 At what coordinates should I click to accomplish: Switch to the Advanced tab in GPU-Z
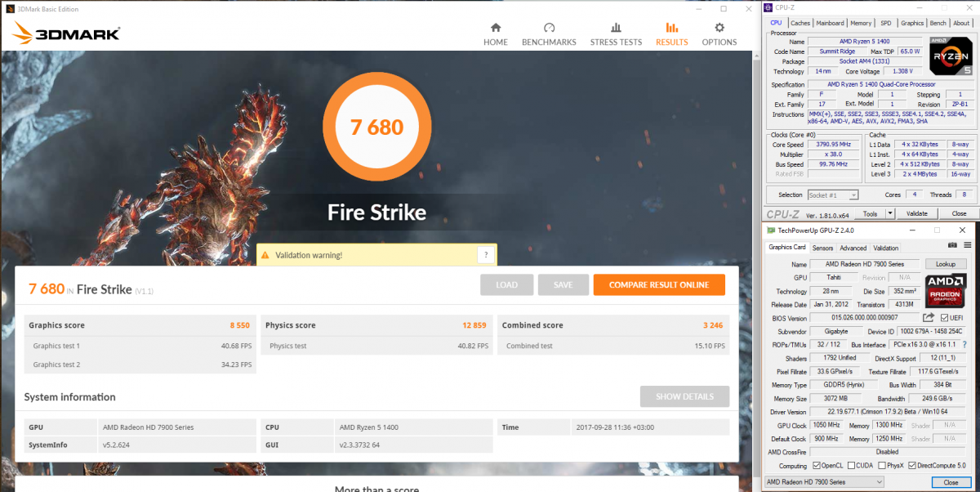[x=853, y=248]
